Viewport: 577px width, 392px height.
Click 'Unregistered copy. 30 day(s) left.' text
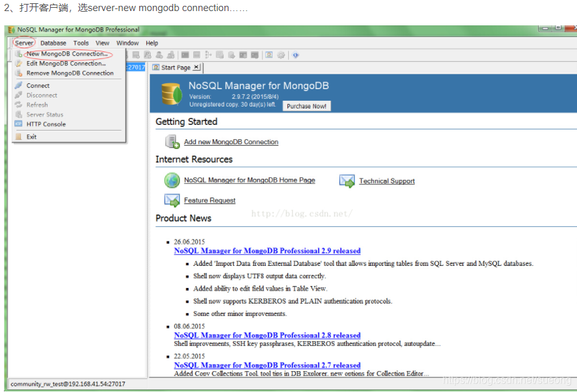(233, 105)
